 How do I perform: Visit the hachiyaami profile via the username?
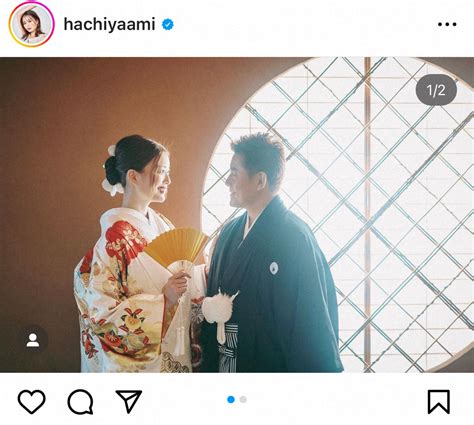click(x=109, y=24)
